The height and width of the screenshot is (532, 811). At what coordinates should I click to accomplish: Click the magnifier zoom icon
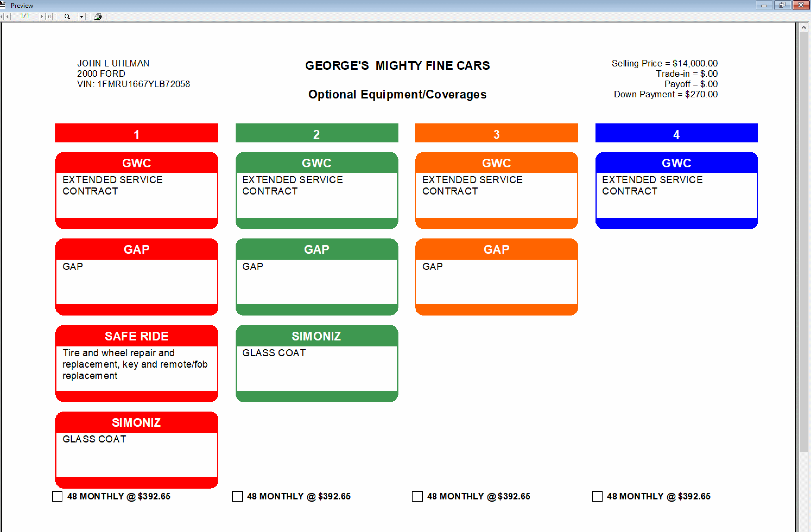coord(67,16)
